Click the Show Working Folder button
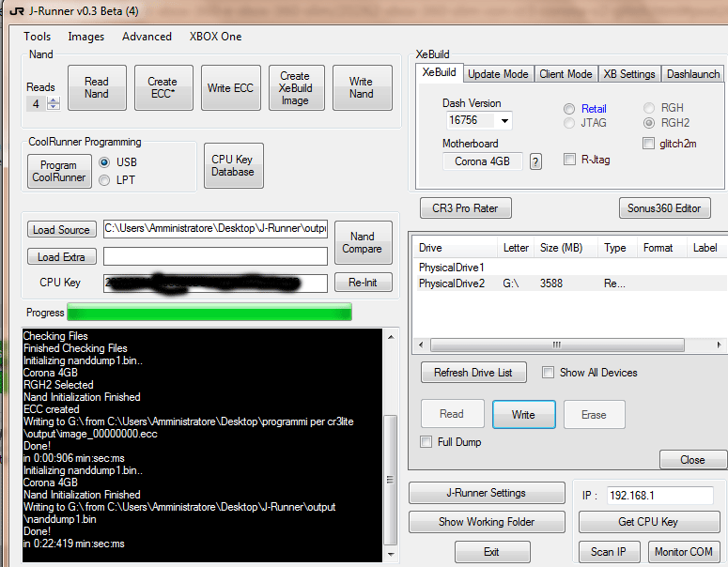Screen dimensions: 728x567 487,522
